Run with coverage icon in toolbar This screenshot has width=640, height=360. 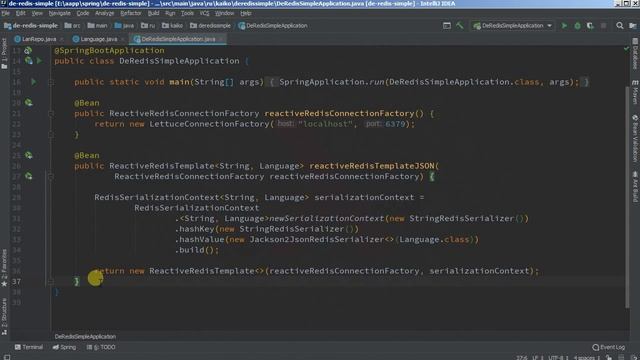coord(590,26)
